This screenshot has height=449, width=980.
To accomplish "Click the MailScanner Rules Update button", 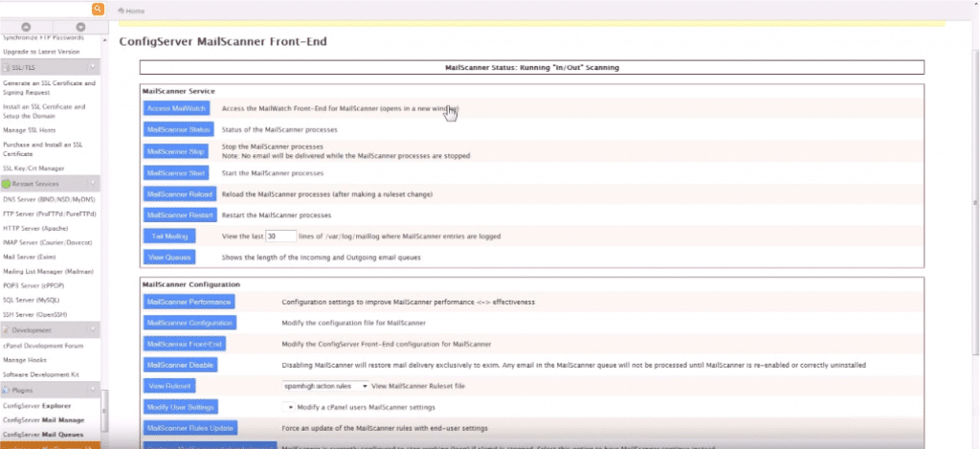I will 190,428.
